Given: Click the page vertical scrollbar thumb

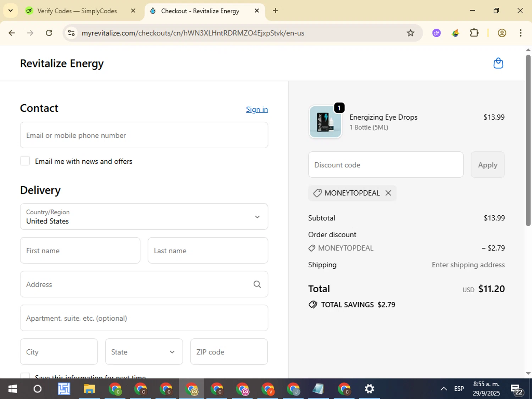Looking at the screenshot, I should coord(528,140).
